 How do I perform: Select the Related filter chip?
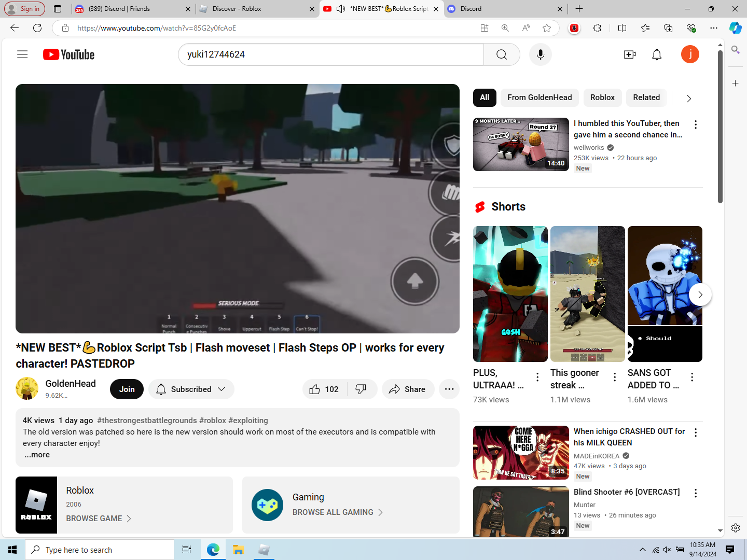tap(646, 97)
